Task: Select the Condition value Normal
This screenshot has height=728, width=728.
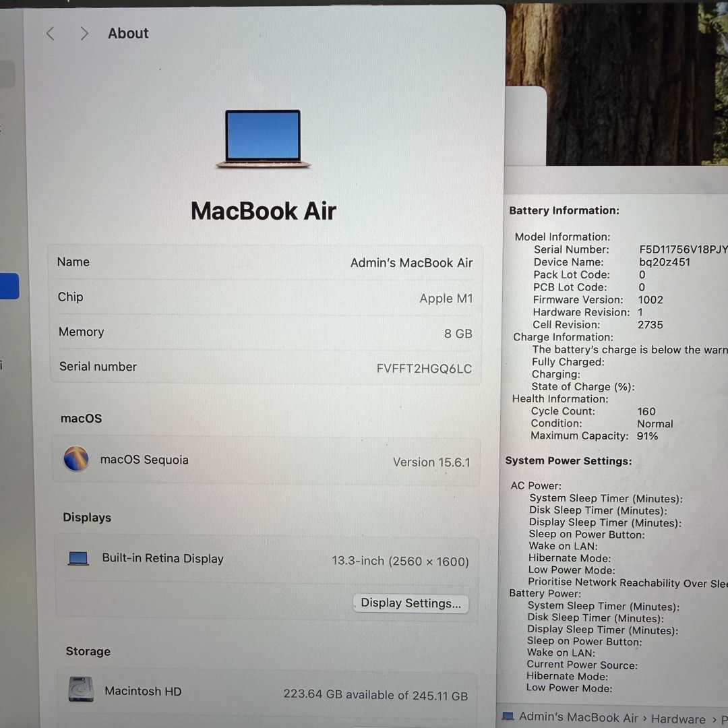Action: coord(655,423)
